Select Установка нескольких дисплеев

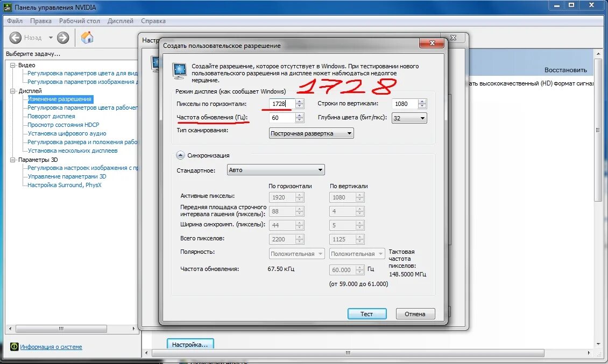click(x=73, y=151)
